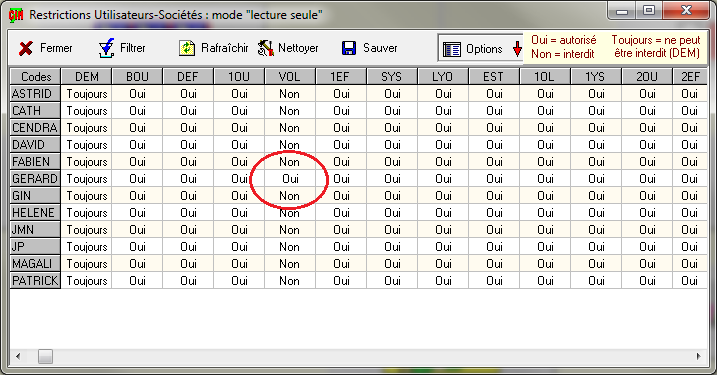Click JMN's LYO cell showing Oui
Viewport: 717px width, 375px height.
(443, 230)
